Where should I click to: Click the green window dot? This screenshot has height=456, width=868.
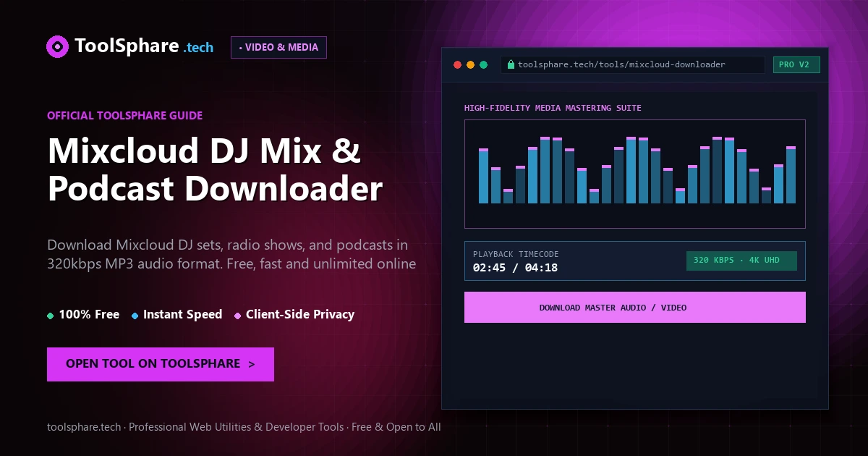[x=484, y=65]
